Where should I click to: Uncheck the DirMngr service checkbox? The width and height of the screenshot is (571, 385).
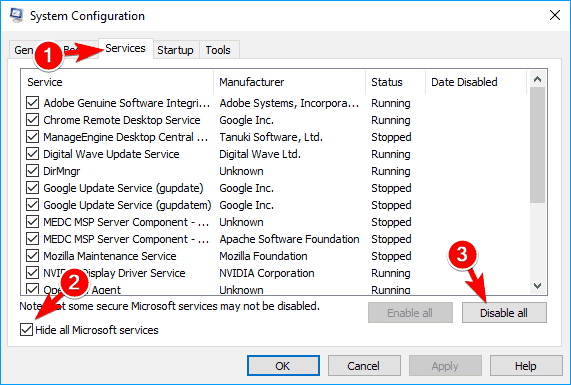point(32,171)
